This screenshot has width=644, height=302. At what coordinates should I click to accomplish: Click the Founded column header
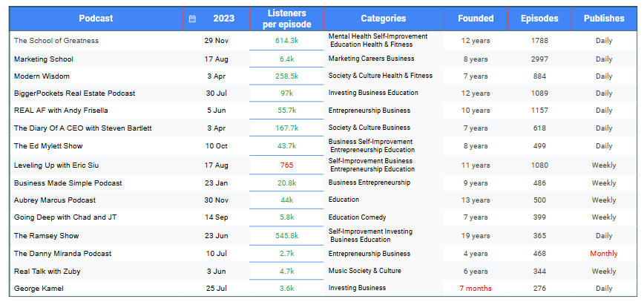click(476, 19)
